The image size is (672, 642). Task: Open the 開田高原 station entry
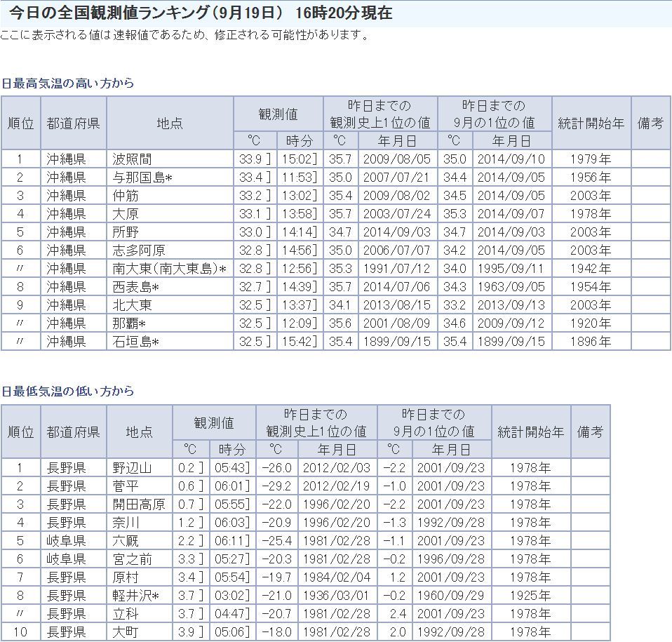click(x=138, y=504)
